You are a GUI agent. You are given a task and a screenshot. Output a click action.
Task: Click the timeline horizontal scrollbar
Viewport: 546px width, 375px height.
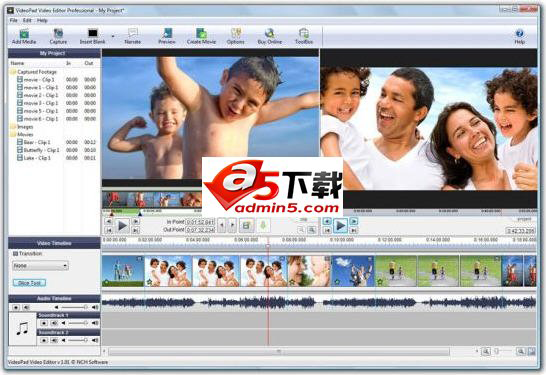pos(279,352)
